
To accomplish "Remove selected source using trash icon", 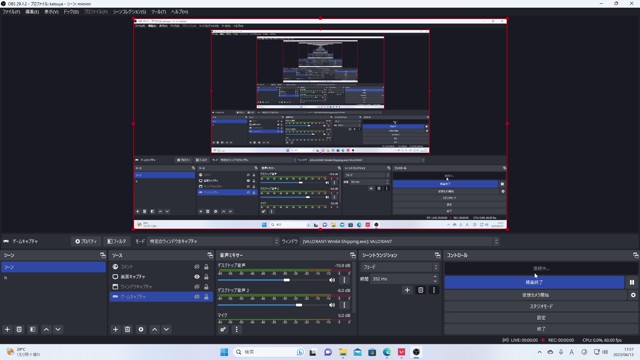I will [x=127, y=329].
